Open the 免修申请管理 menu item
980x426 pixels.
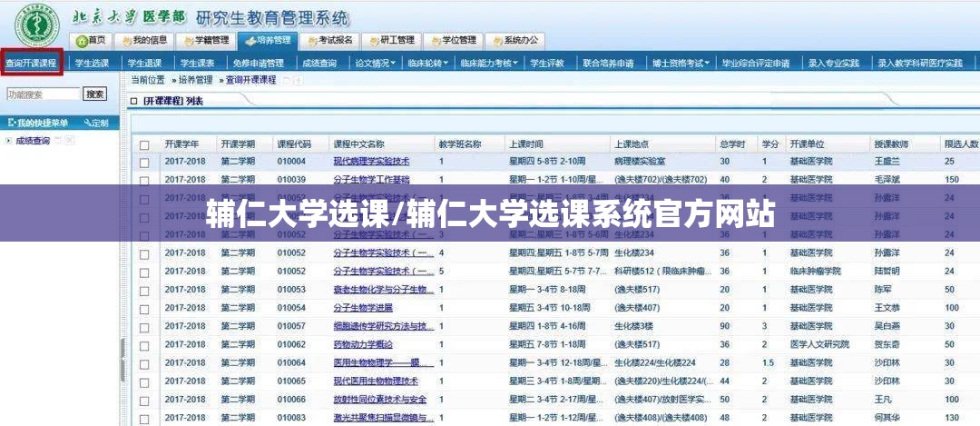click(x=258, y=64)
